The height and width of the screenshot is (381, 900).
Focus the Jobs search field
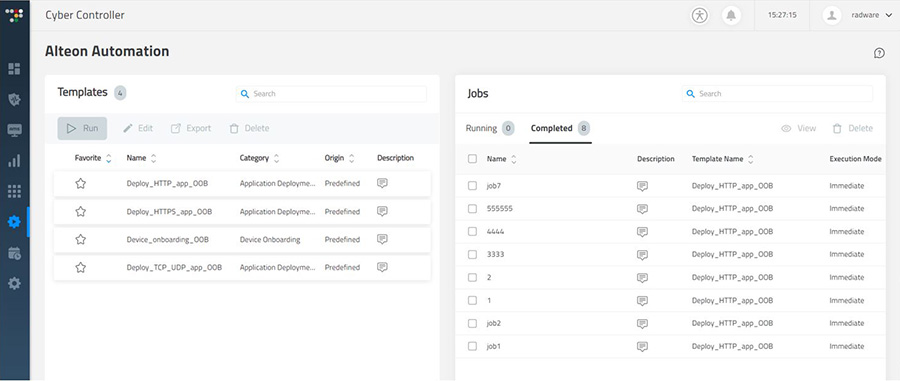click(777, 94)
